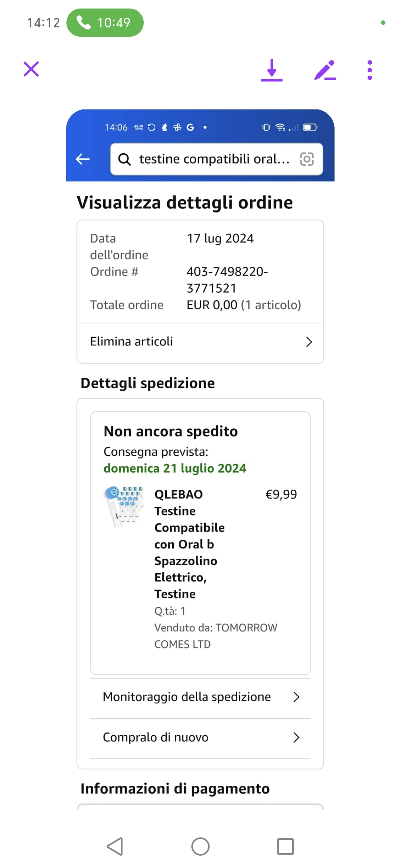Image resolution: width=401 pixels, height=868 pixels.
Task: Tap the back arrow in Amazon header
Action: click(x=83, y=159)
